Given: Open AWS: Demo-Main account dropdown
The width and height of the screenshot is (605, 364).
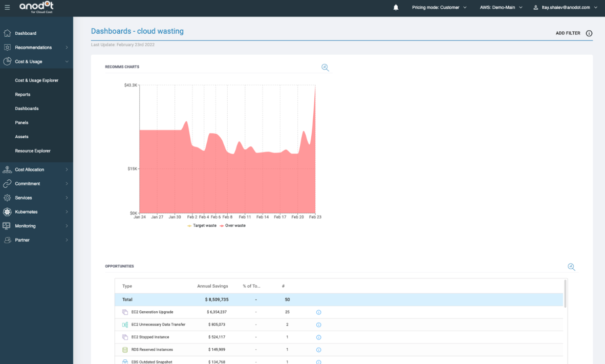Looking at the screenshot, I should (501, 7).
